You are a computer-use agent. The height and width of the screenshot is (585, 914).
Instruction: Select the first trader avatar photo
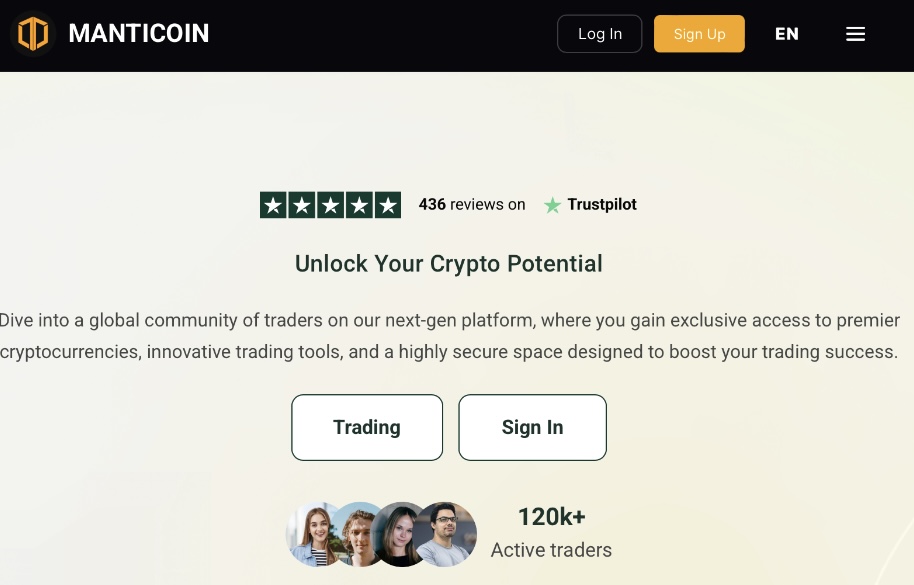pos(313,534)
